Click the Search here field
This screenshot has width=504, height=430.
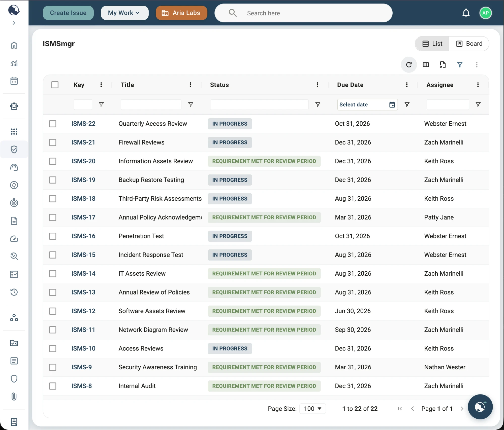[x=303, y=13]
